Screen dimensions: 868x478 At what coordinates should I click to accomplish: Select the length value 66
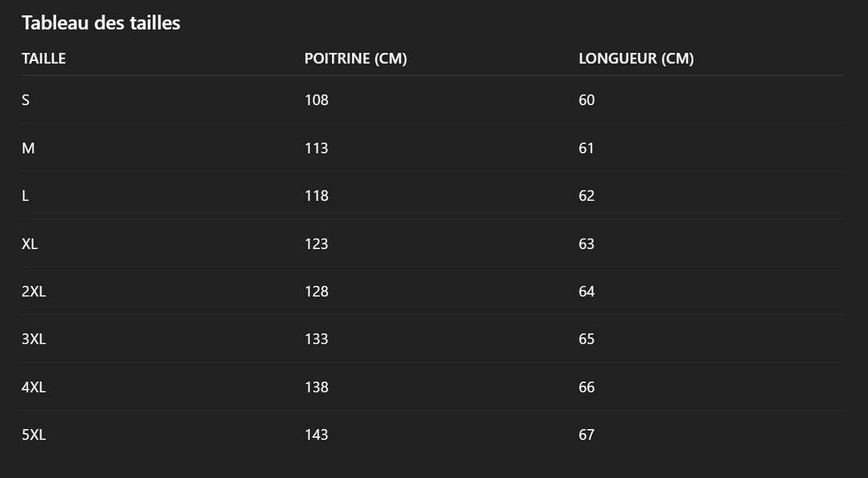(x=587, y=387)
